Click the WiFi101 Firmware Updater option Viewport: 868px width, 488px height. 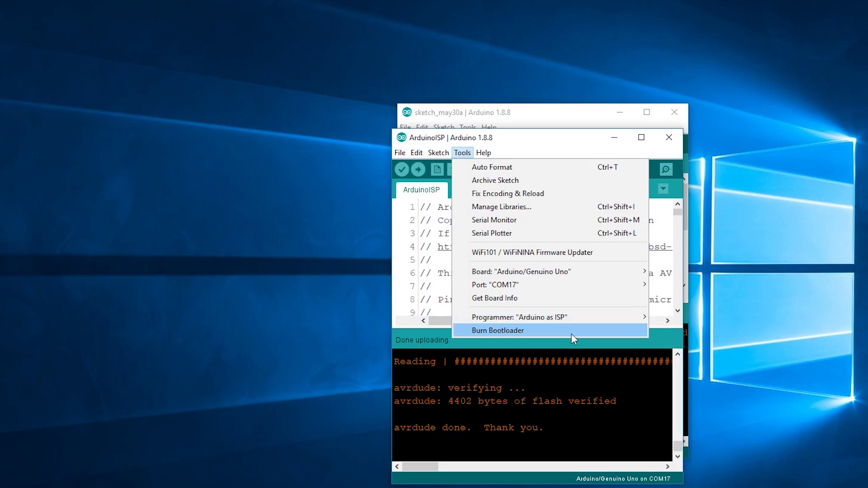pyautogui.click(x=533, y=252)
